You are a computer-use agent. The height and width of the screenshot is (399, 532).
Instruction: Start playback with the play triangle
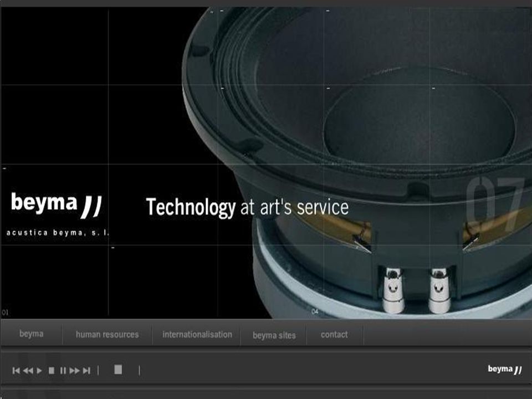click(39, 371)
